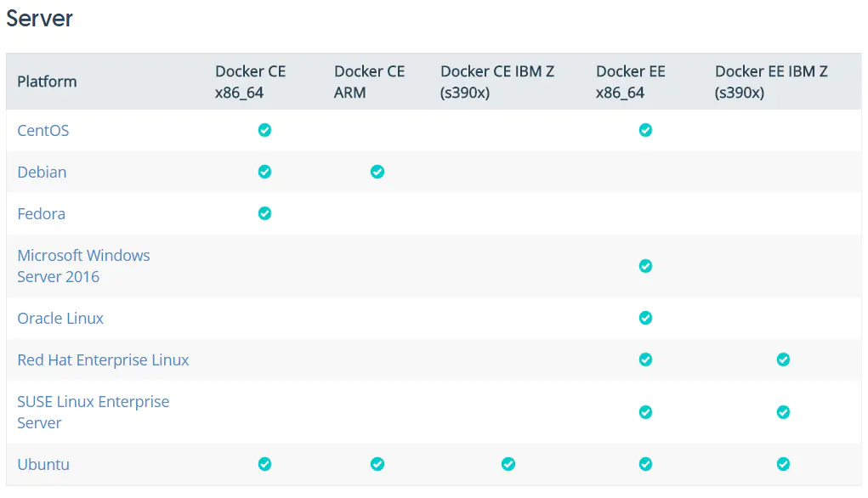
Task: Click Ubuntu checkmark under Docker CE ARM
Action: click(x=377, y=464)
